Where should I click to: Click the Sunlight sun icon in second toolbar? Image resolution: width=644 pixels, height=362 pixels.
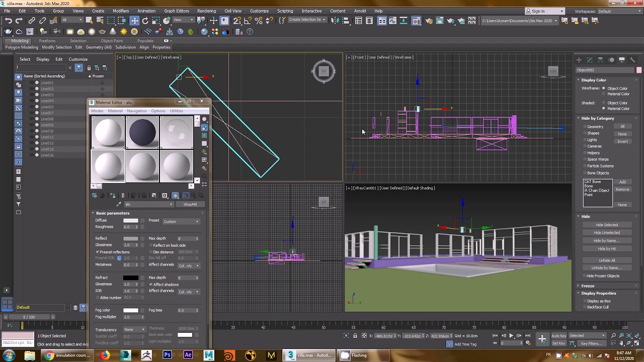(x=124, y=32)
